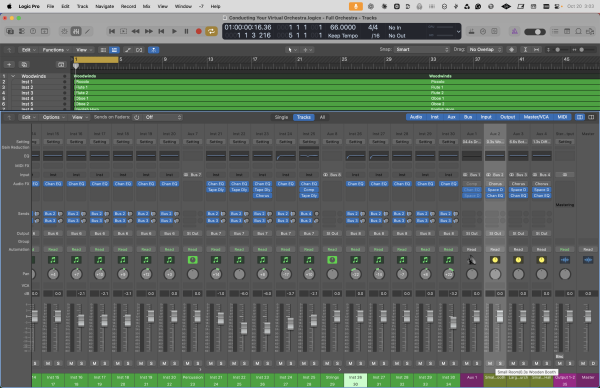Image resolution: width=600 pixels, height=388 pixels.
Task: Click the Read automation button on Aux 1
Action: click(471, 249)
